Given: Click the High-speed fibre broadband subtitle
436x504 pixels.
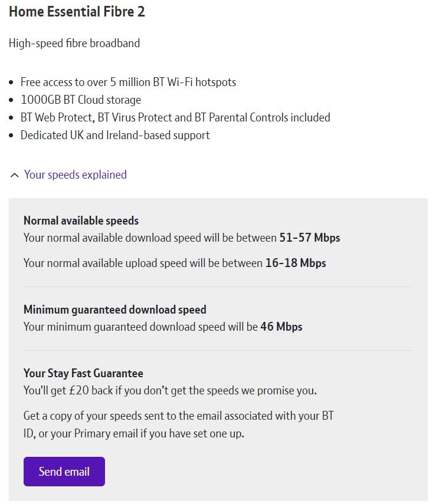Looking at the screenshot, I should pos(74,43).
